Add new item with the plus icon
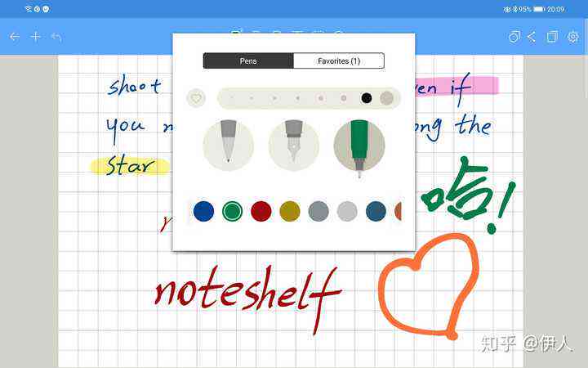Image resolution: width=588 pixels, height=368 pixels. [x=36, y=37]
